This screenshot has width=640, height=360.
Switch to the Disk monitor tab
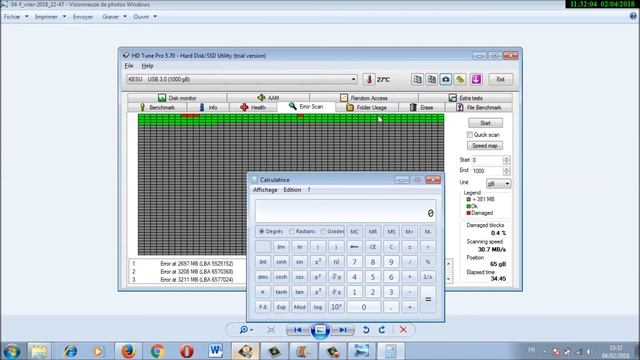[x=177, y=98]
